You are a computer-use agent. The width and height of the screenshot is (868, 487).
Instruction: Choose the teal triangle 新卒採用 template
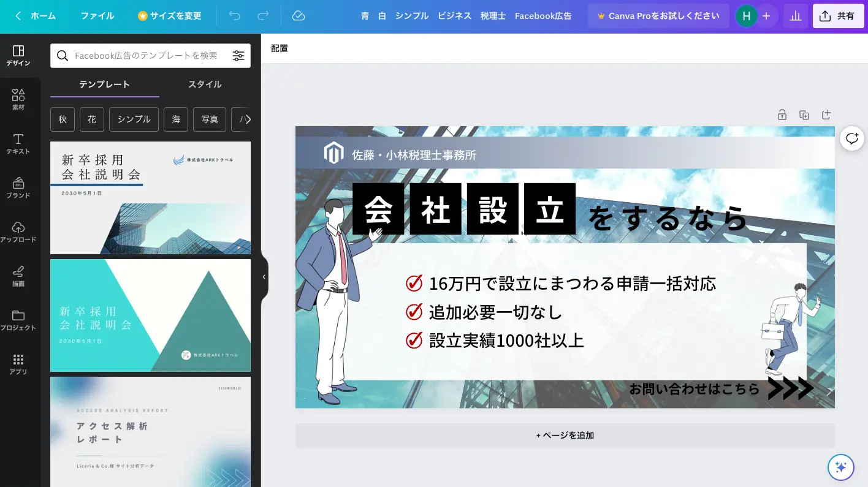150,315
